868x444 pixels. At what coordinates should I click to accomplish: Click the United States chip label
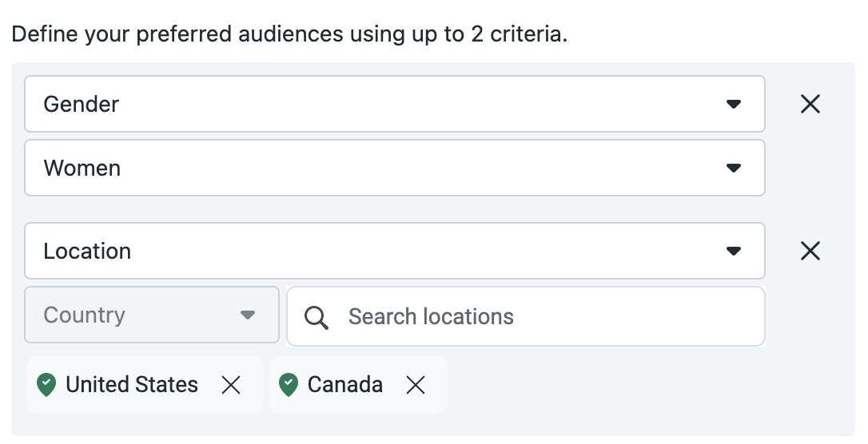pos(132,385)
